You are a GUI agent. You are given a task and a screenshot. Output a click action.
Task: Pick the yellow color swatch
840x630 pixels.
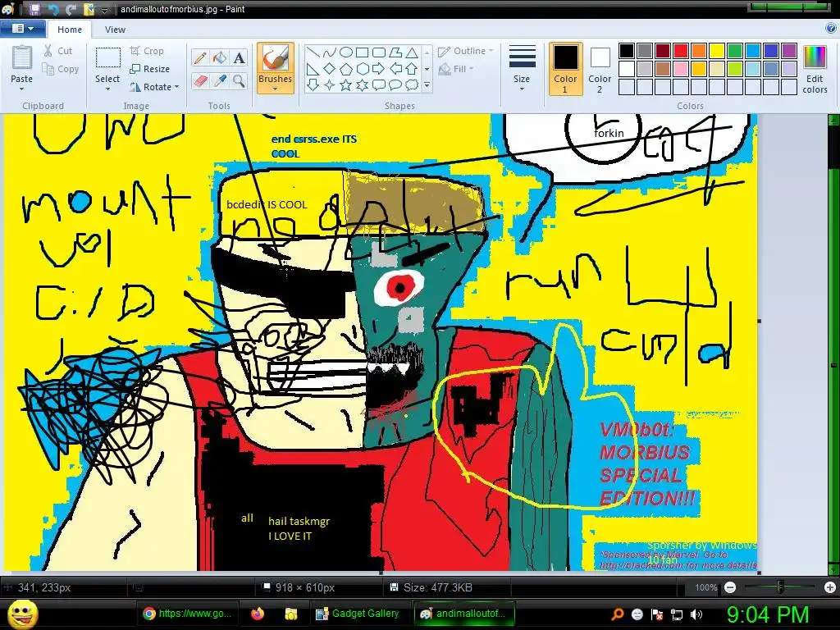click(717, 51)
